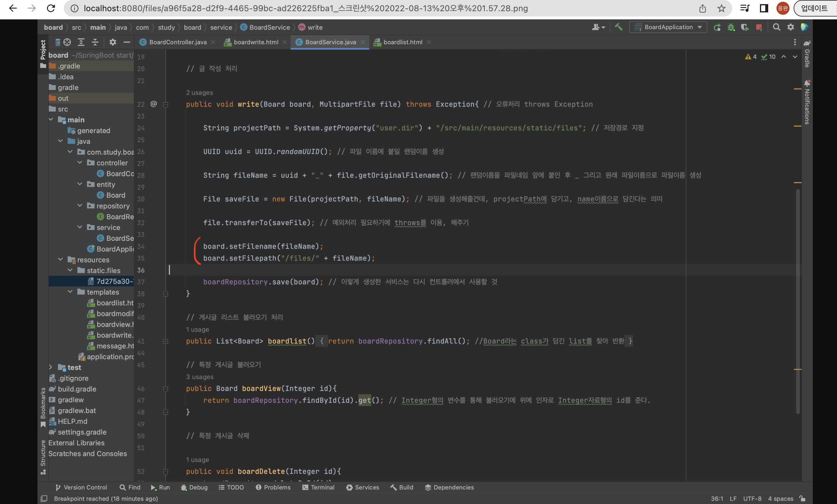Click the green Build project hammer icon
This screenshot has width=837, height=504.
pos(619,27)
